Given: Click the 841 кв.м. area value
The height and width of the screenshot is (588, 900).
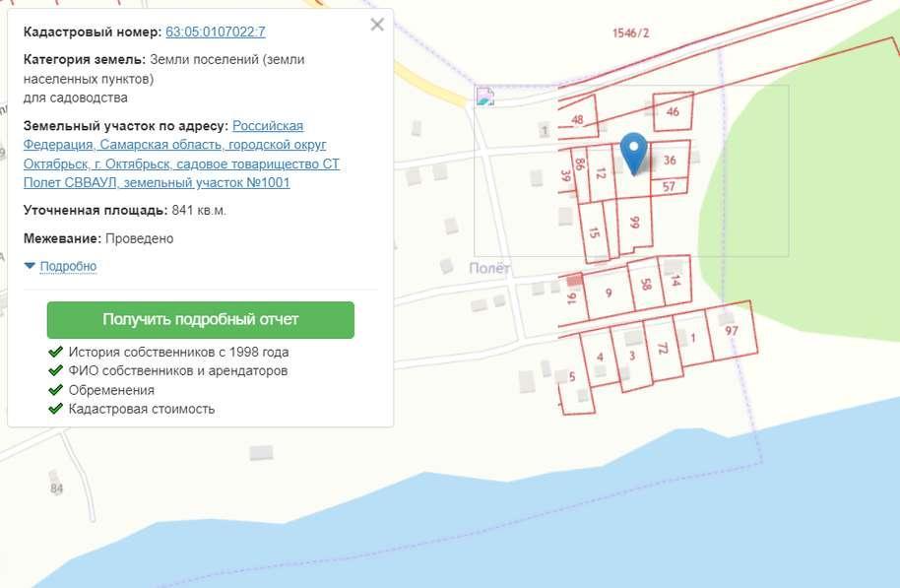Looking at the screenshot, I should coord(199,210).
